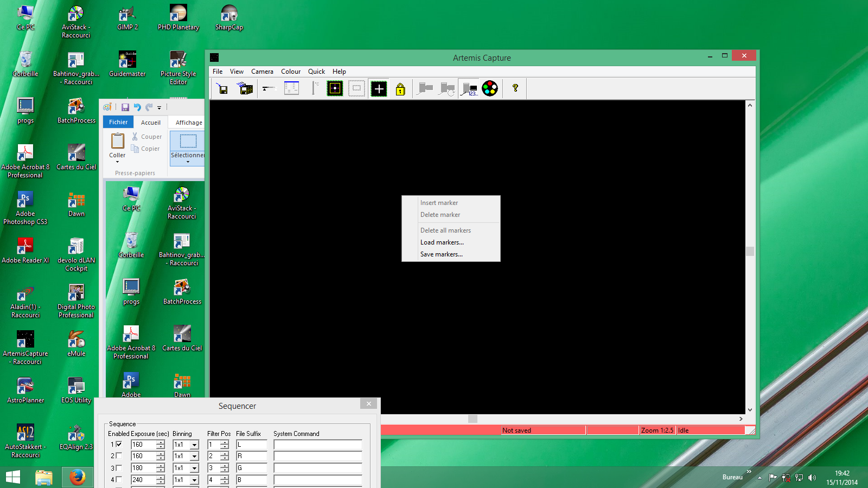Click the GIMP 2 desktop shortcut
Viewport: 868px width, 488px height.
[127, 18]
